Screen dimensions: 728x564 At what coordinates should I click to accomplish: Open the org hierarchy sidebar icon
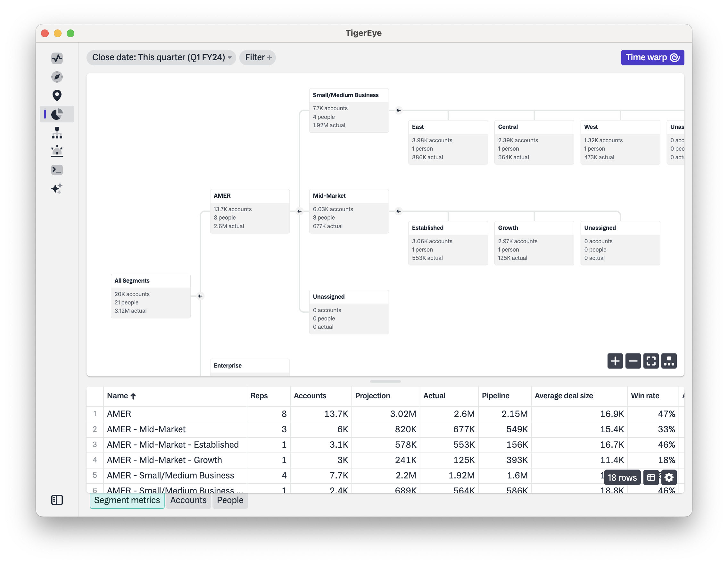(x=57, y=133)
